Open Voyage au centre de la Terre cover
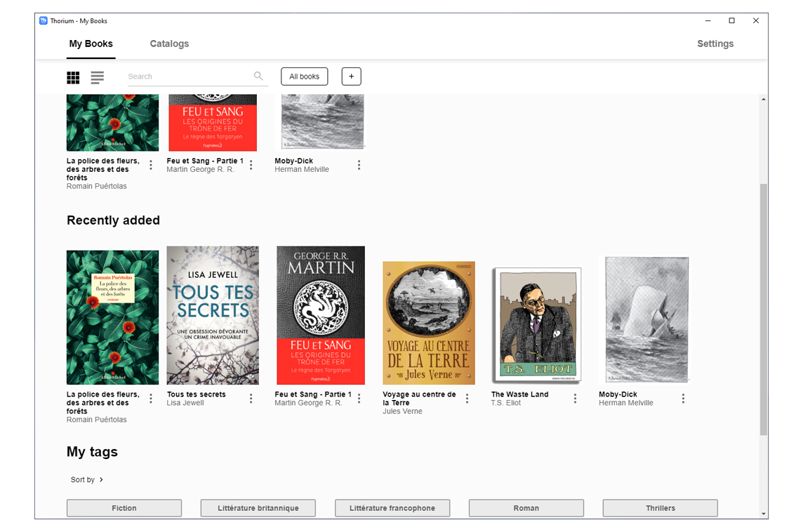Viewport: 803px width, 532px height. 429,323
